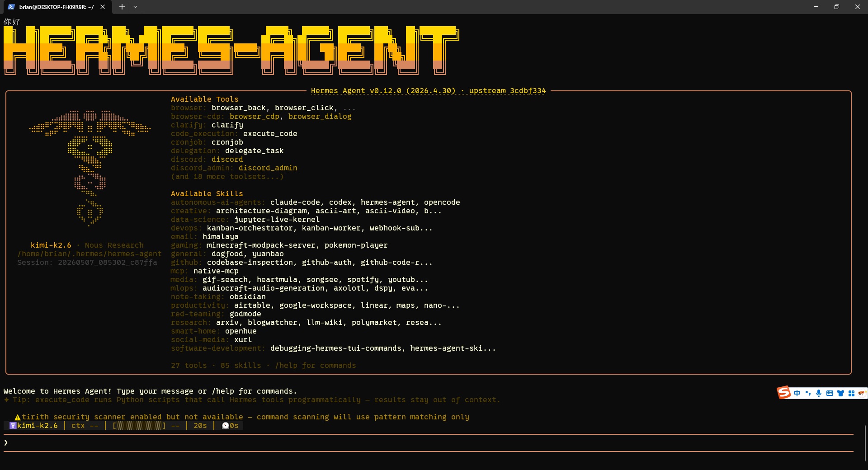The image size is (868, 470).
Task: Close the brian@DESKTOP-FH09R9R tab
Action: 103,7
